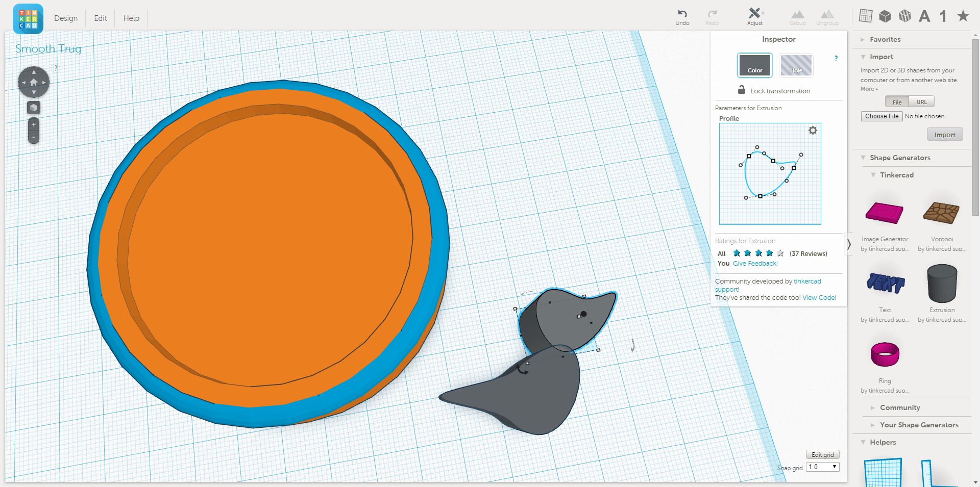This screenshot has height=487, width=980.
Task: Switch import source to URL
Action: tap(921, 102)
